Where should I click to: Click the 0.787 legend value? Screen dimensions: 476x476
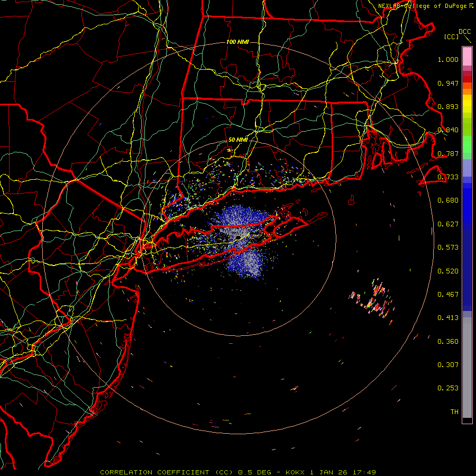point(448,153)
